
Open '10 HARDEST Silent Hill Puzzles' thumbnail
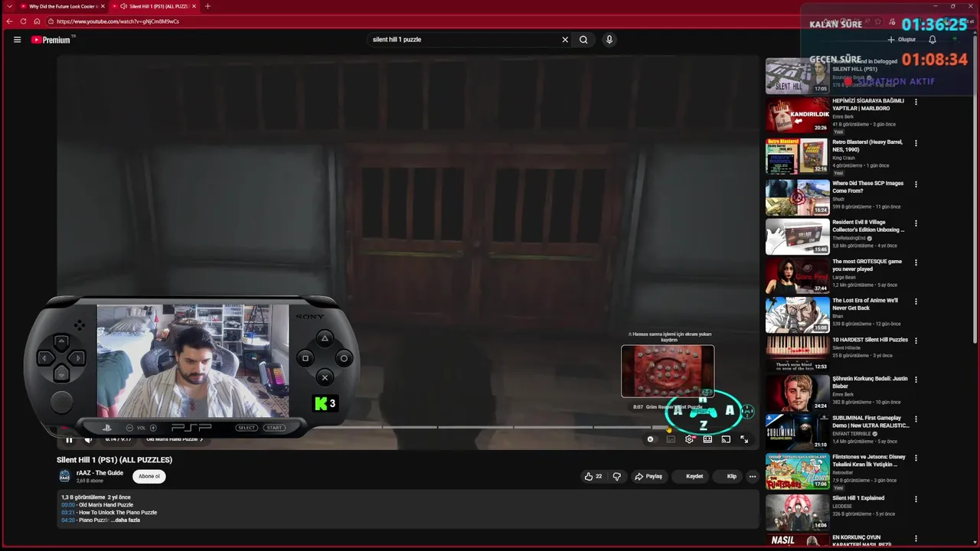798,354
